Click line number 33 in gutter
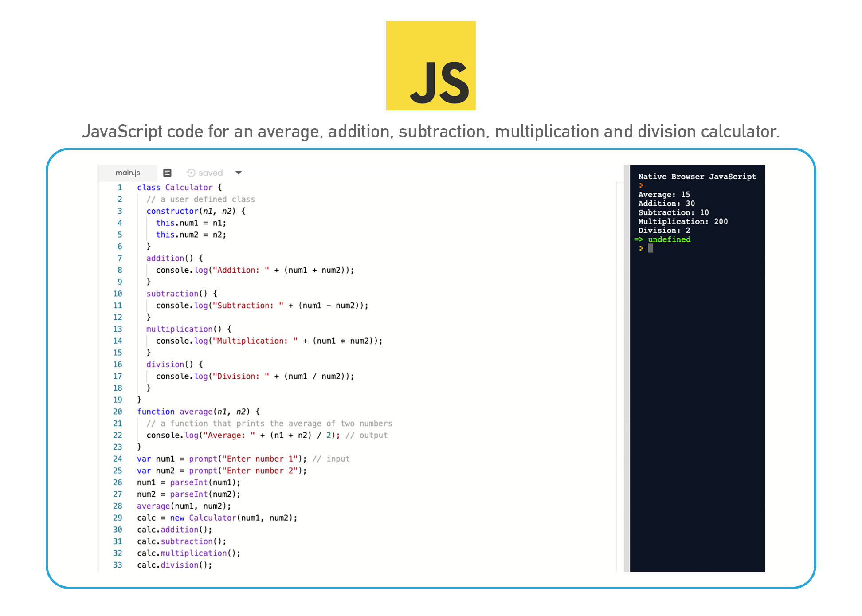This screenshot has width=862, height=616. click(118, 565)
